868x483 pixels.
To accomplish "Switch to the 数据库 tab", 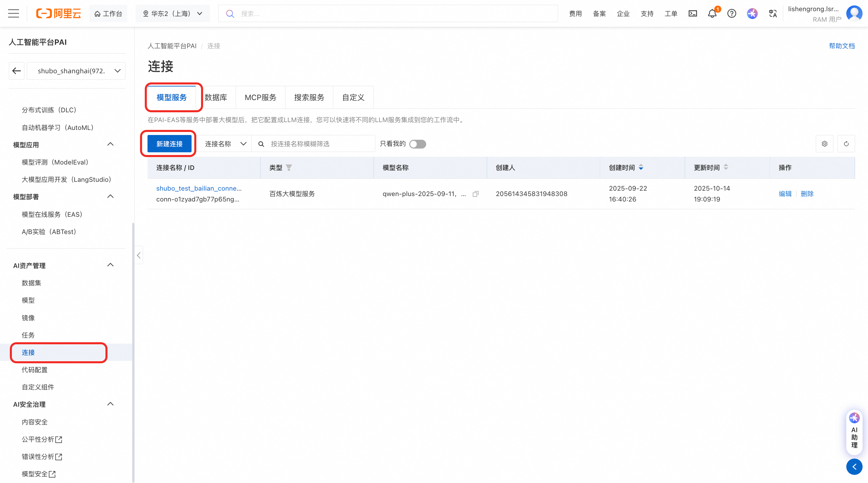I will tap(216, 98).
